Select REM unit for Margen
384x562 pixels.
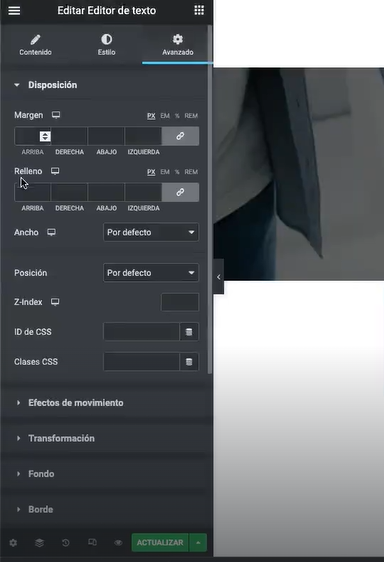pos(191,116)
